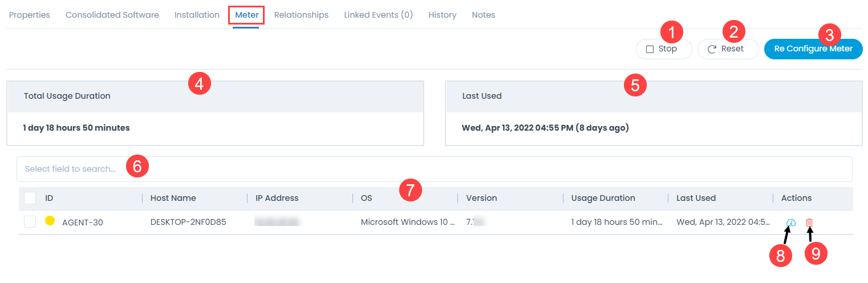Switch to Consolidated Software tab
This screenshot has height=283, width=868.
[x=112, y=15]
